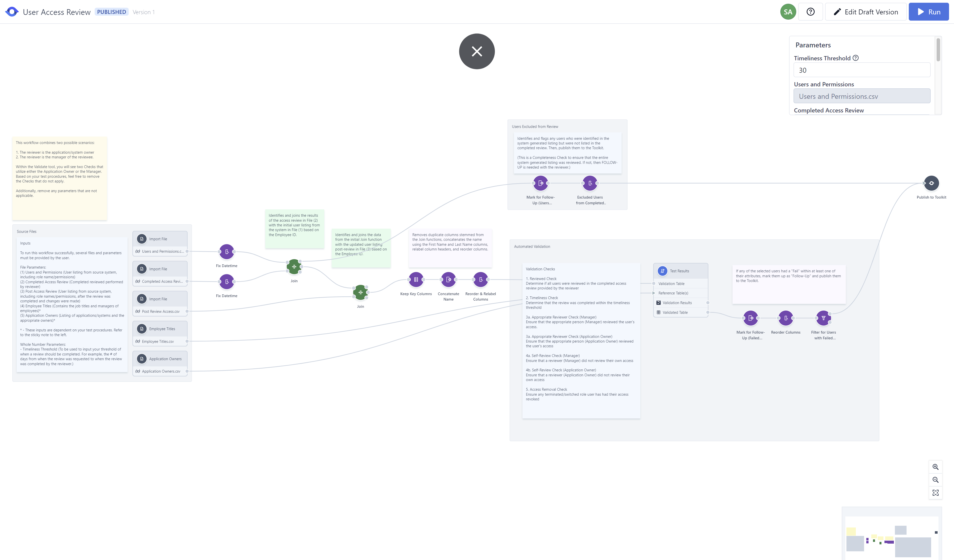
Task: Click the Keep Key Columns node icon
Action: point(416,280)
